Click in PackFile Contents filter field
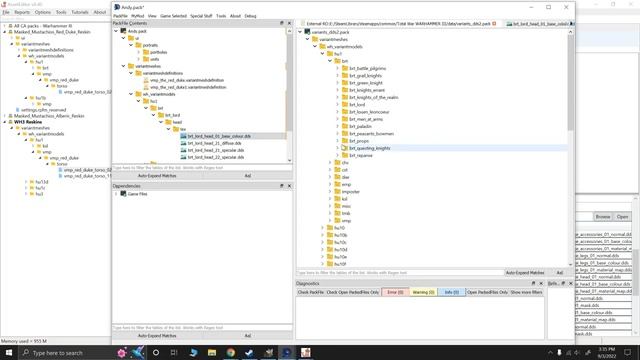Viewport: 640px width, 360px height. tap(202, 168)
